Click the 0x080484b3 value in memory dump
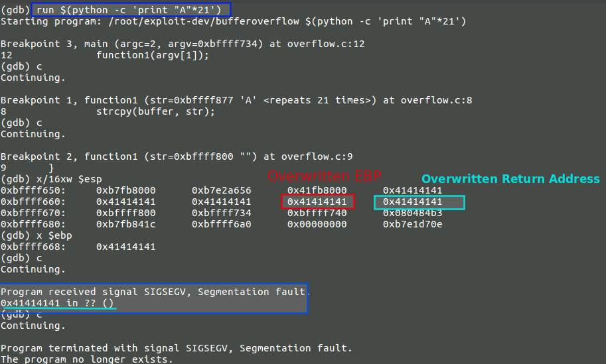This screenshot has width=606, height=364. click(x=413, y=213)
